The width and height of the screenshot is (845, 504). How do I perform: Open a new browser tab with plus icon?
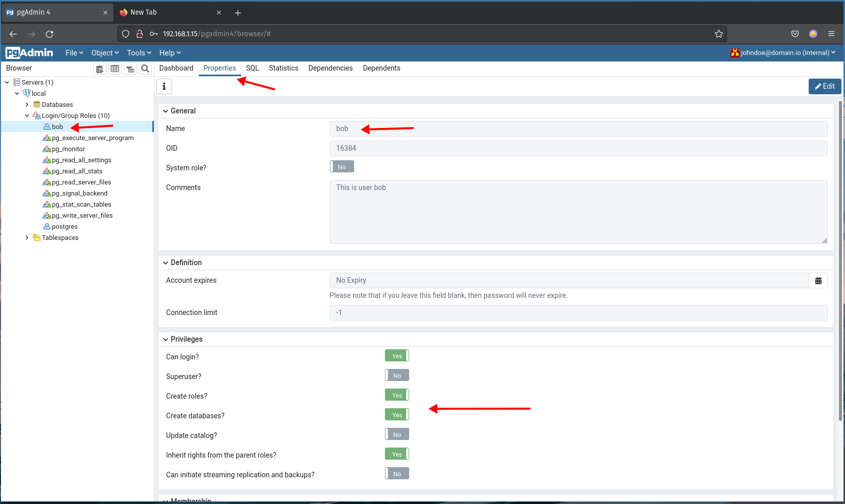coord(238,13)
